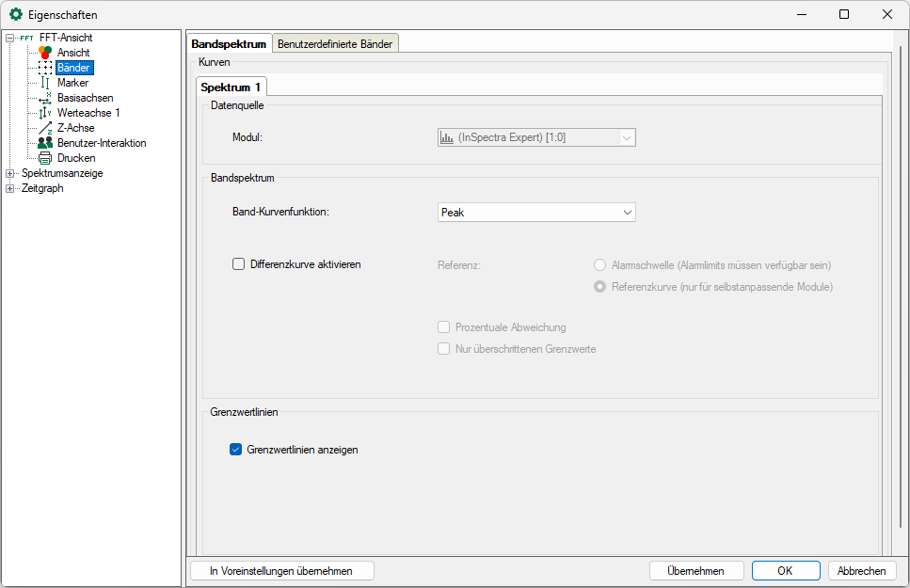The width and height of the screenshot is (910, 588).
Task: Expand the Zeitgraph tree node
Action: coord(10,188)
